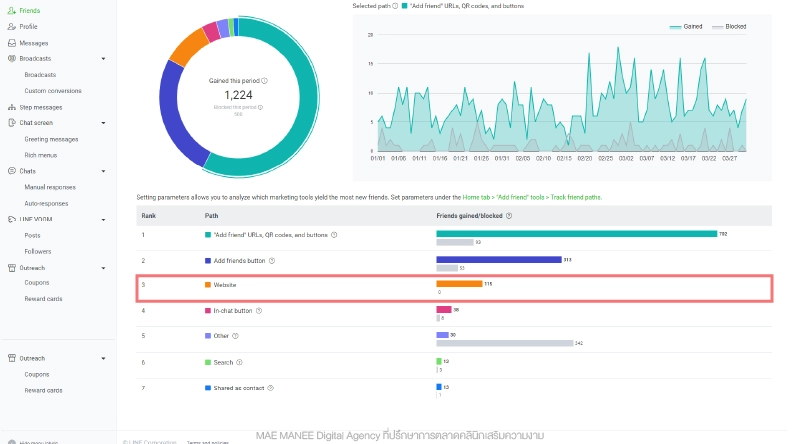Click teal swatch for 'Add friend' URLs
Image resolution: width=801 pixels, height=444 pixels.
click(208, 235)
